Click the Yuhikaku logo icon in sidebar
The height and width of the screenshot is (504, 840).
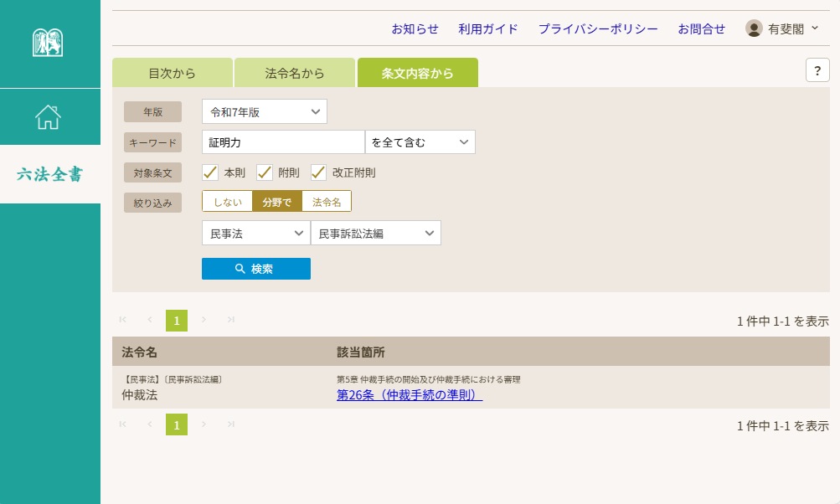48,43
